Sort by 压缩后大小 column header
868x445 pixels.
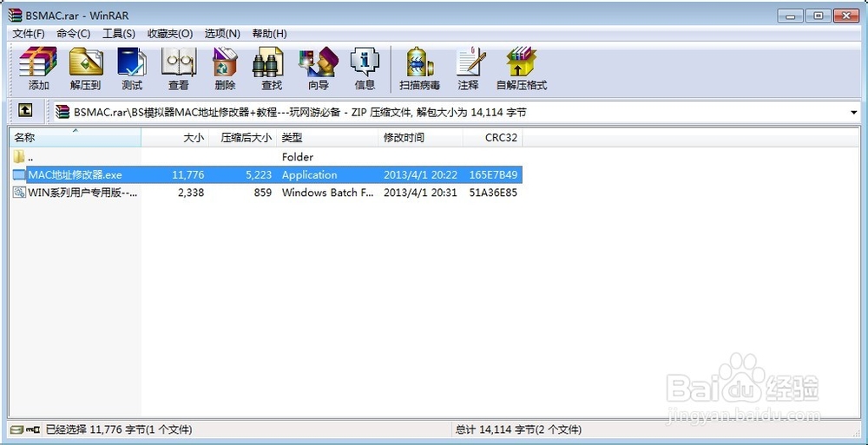pos(242,137)
